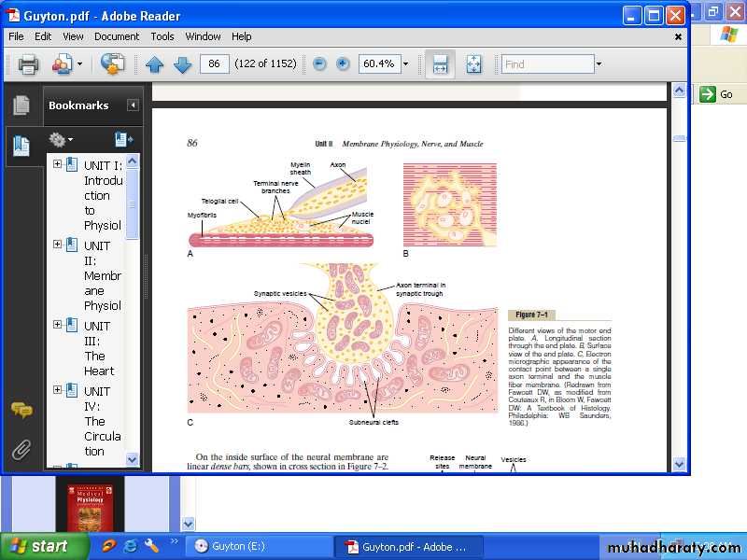Viewport: 747px width, 560px height.
Task: Go to the next page using the down arrow
Action: click(x=183, y=64)
